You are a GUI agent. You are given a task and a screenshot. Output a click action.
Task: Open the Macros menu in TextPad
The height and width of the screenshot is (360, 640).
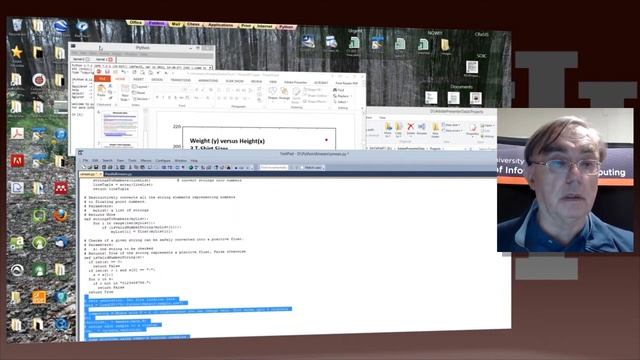146,161
